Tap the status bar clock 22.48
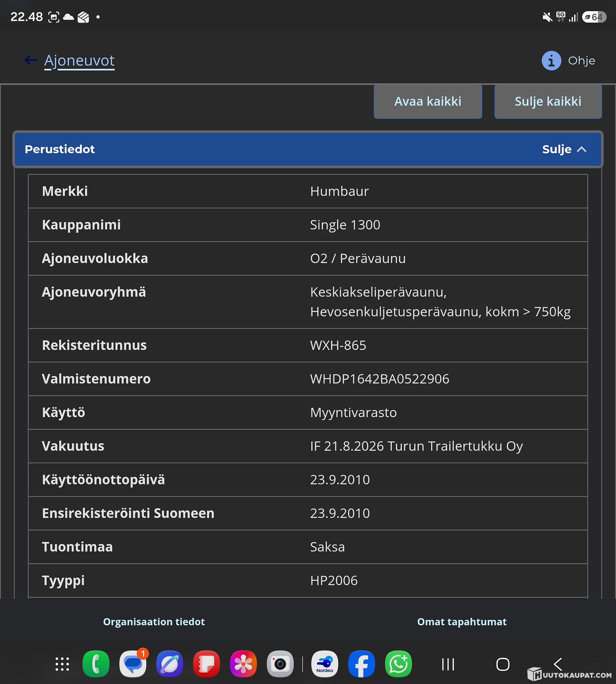The width and height of the screenshot is (616, 684). (26, 17)
